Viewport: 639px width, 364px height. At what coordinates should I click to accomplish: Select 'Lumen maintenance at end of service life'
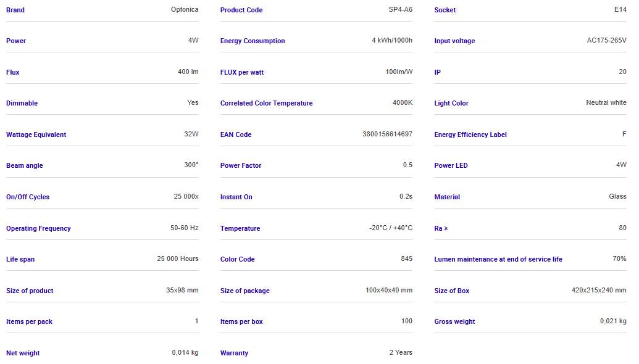[498, 260]
